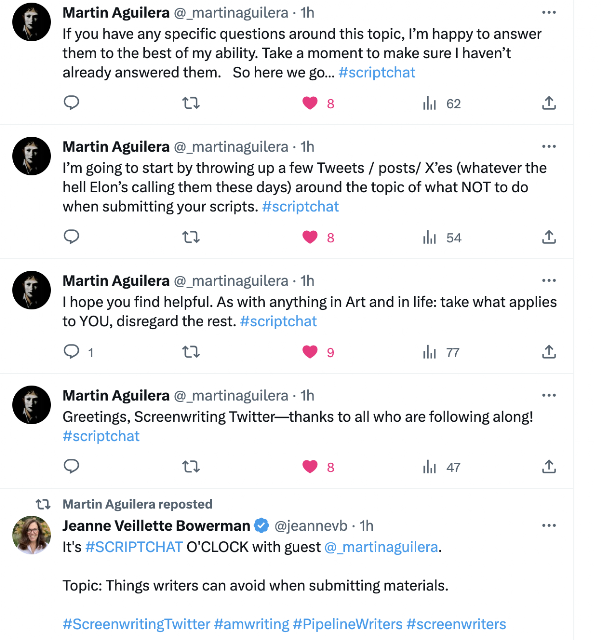Repost the 'what NOT to do' tweet
602x640 pixels.
tap(191, 237)
